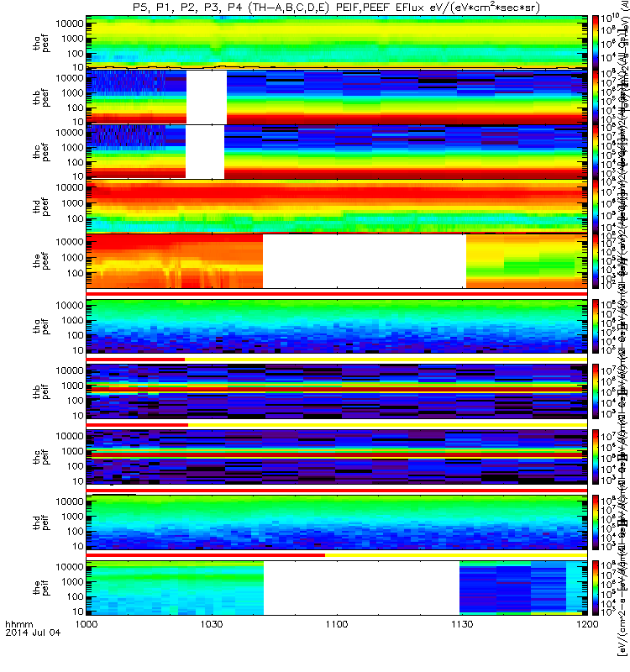This screenshot has width=630, height=672.
Task: Click the 1000 time axis label
Action: (x=87, y=624)
